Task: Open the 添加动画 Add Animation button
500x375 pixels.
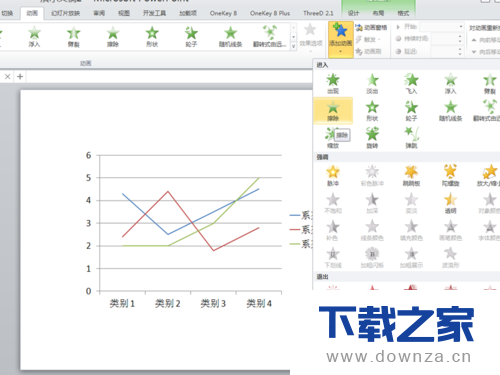Action: pos(341,39)
